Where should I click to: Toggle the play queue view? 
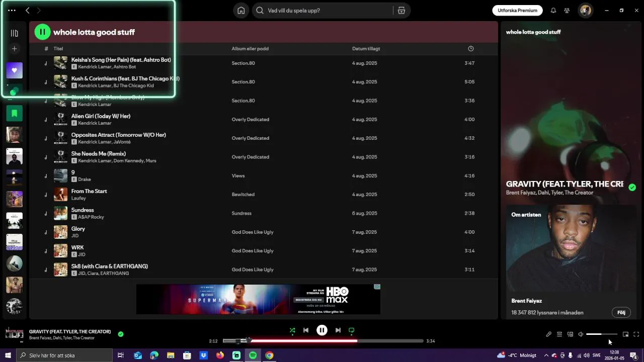tap(559, 334)
